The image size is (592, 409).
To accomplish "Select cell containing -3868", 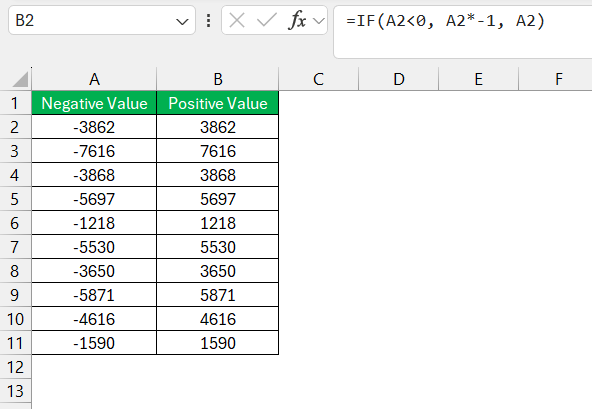I will point(94,175).
